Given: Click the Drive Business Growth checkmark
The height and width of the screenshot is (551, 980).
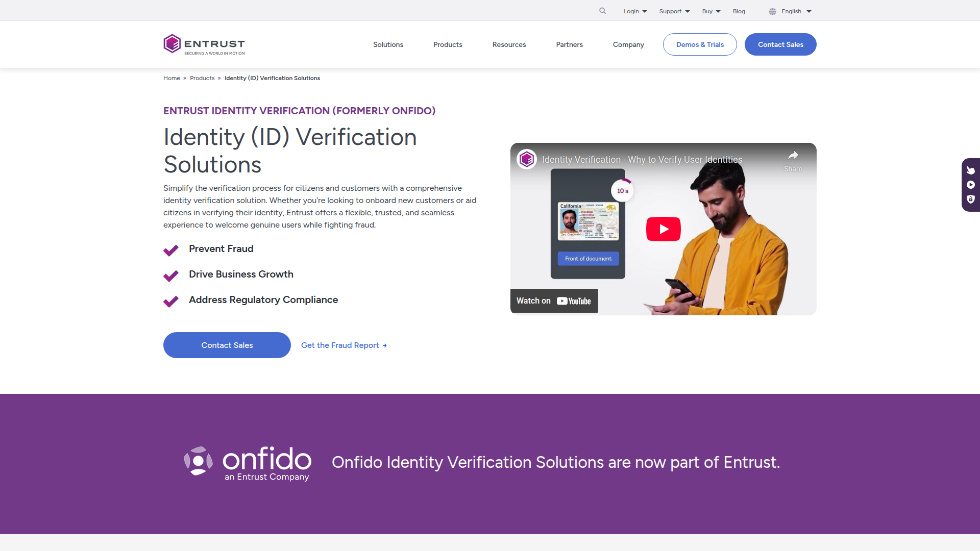Looking at the screenshot, I should [x=171, y=276].
